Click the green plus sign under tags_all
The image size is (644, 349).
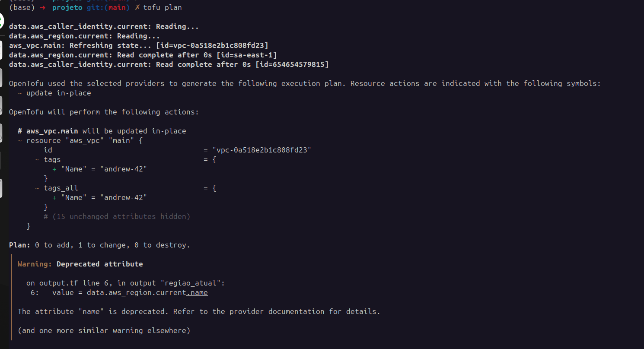[x=54, y=197]
